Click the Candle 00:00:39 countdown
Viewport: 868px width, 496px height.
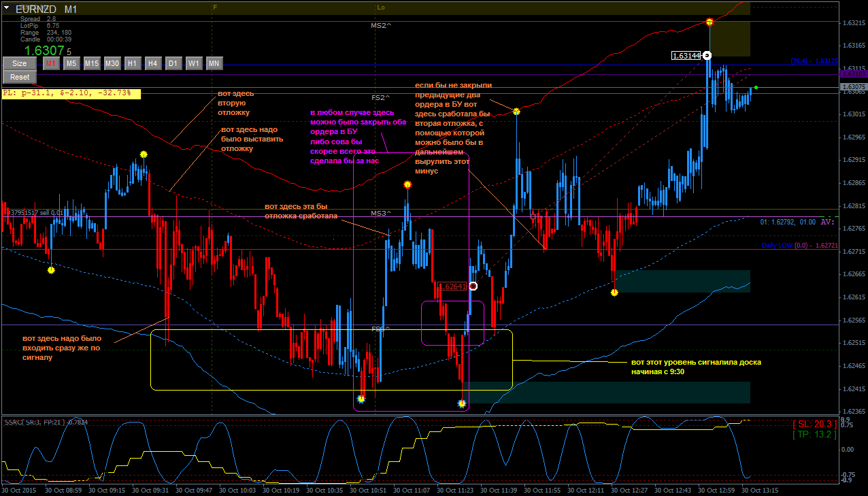[x=46, y=39]
